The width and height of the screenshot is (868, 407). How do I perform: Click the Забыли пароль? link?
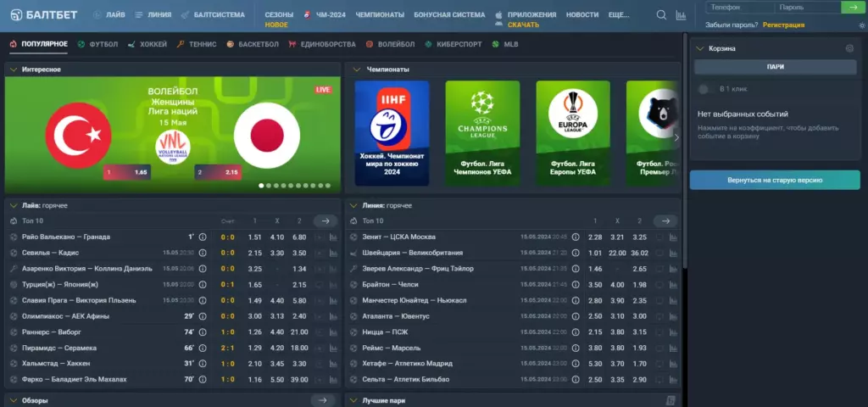(732, 25)
